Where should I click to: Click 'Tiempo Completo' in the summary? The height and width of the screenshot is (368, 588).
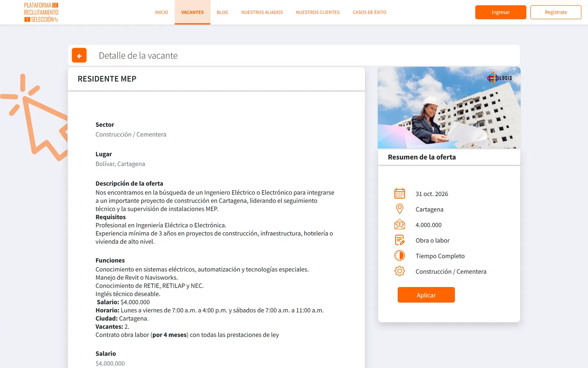[440, 256]
